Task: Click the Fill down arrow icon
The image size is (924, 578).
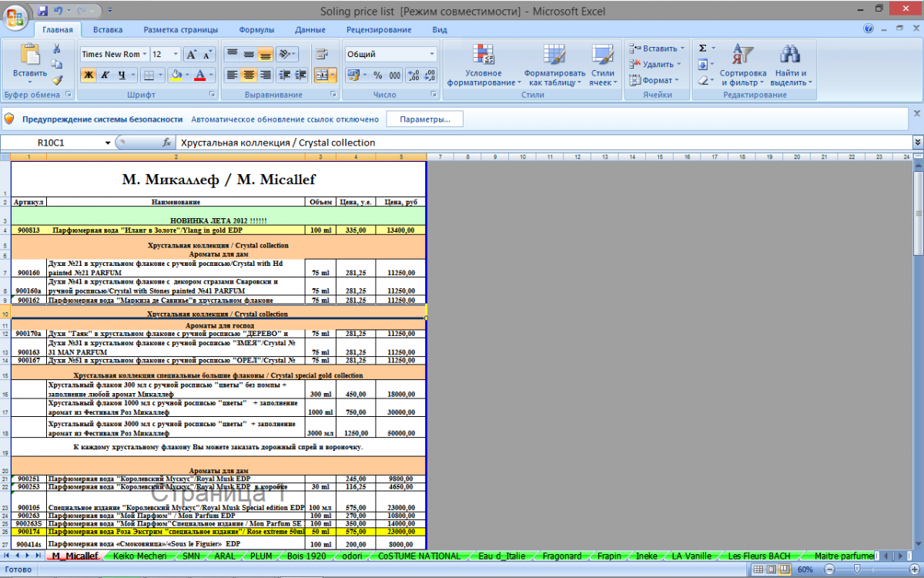Action: coord(702,64)
